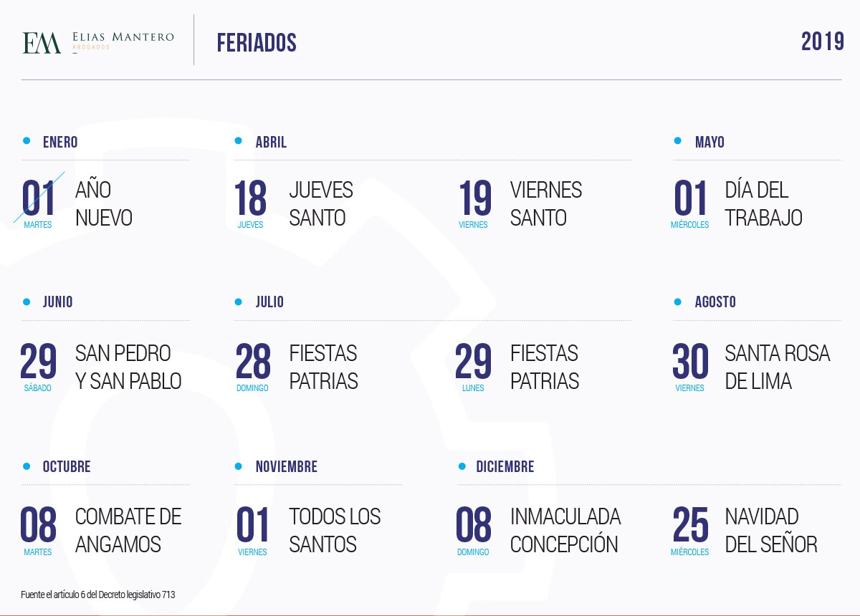Click the 2019 year label
This screenshot has width=860, height=616.
823,42
